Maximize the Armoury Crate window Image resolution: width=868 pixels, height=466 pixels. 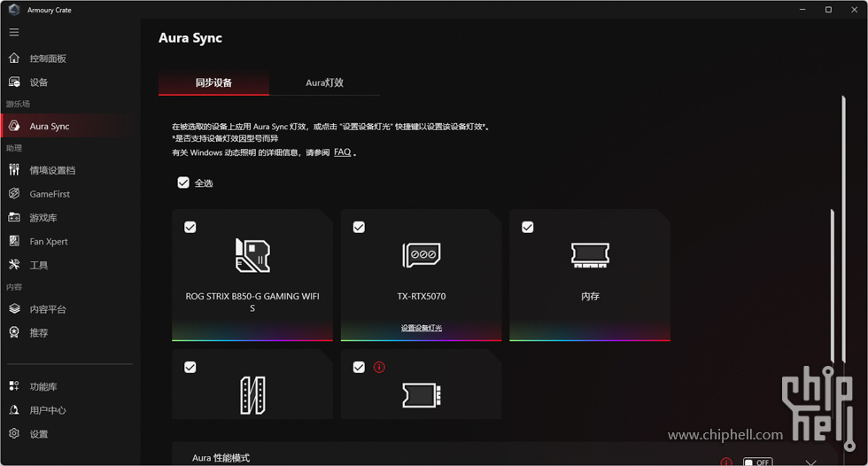828,10
